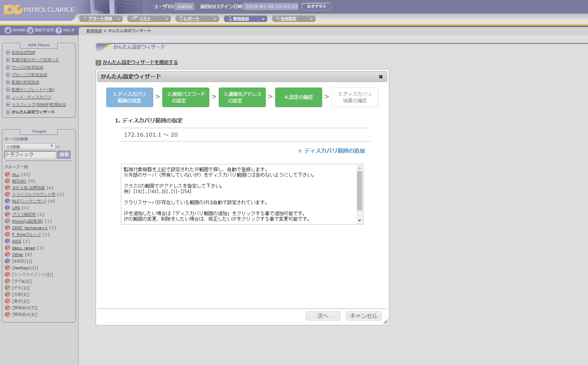Screen dimensions: 588x365
Task: Click the arrow icon beside サーバの新規追加
Action: pos(8,67)
